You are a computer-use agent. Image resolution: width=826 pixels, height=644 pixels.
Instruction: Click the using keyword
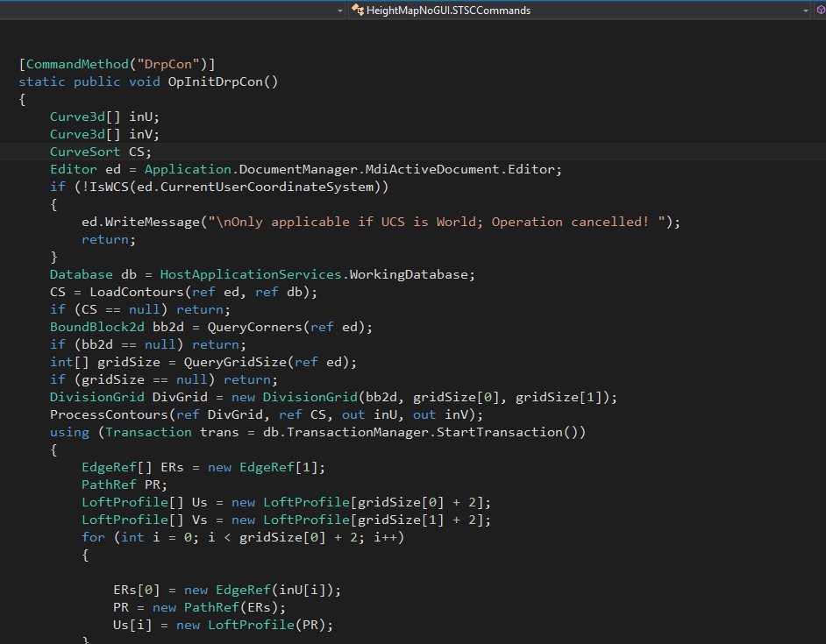69,432
